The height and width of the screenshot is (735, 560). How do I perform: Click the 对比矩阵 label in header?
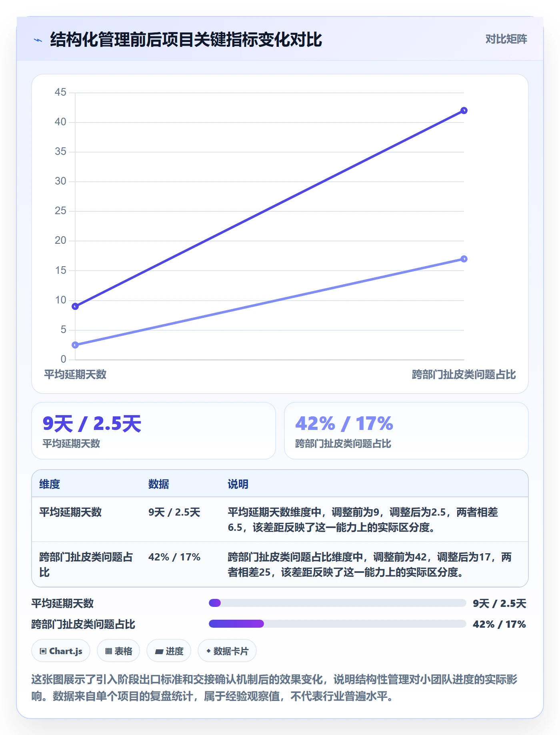(506, 39)
